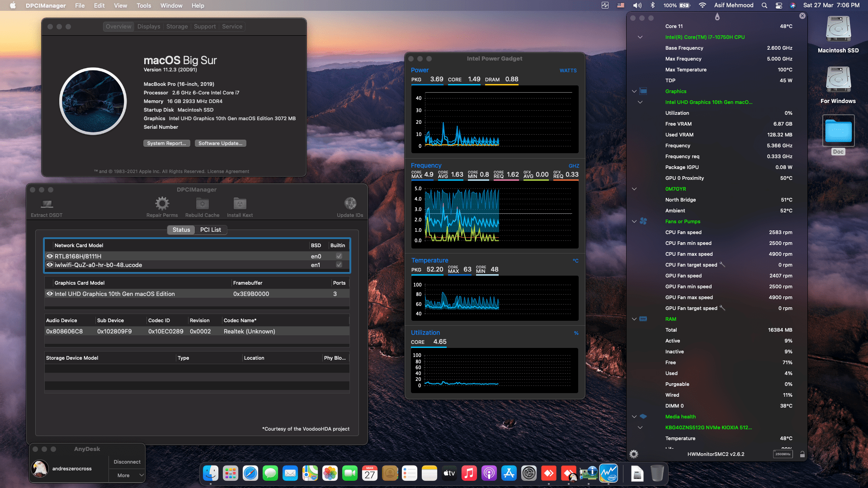Screen dimensions: 868x488
Task: Click the Extract DSDT toolbar icon
Action: pyautogui.click(x=47, y=204)
